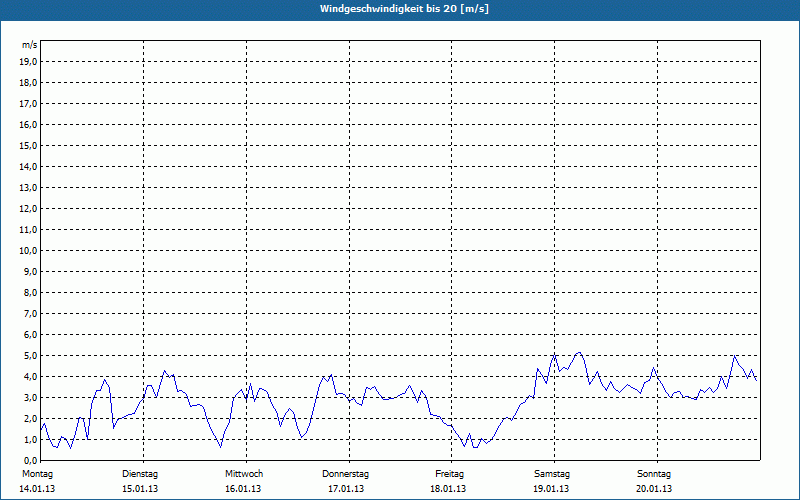Click the 'Samstag' day label
The image size is (800, 500).
tap(552, 474)
